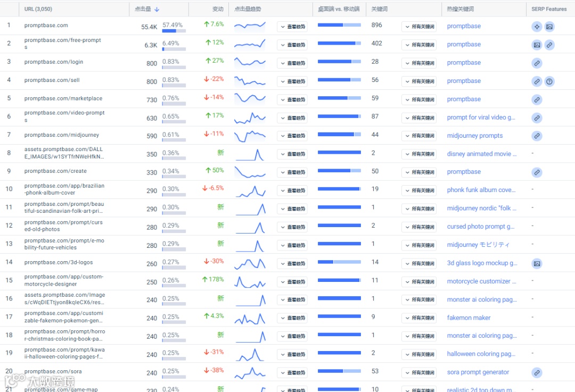Viewport: 575px width, 392px height.
Task: Open 'midjourney prompts' keyword link
Action: tap(474, 136)
